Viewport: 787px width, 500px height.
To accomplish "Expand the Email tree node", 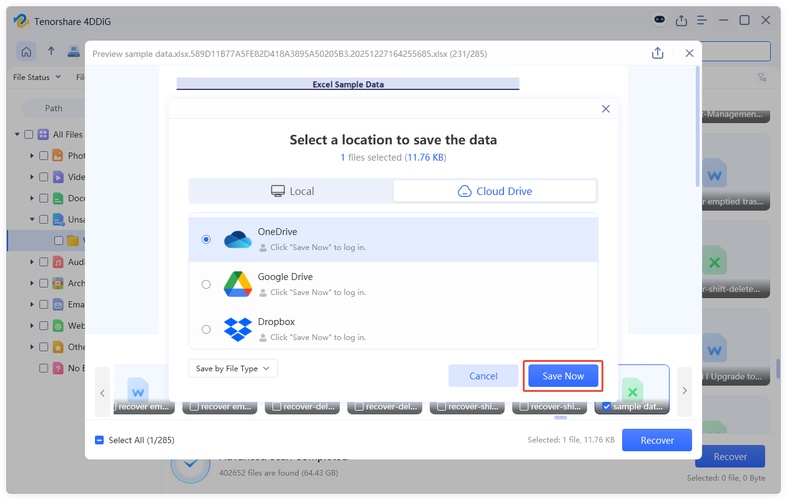I will coord(32,304).
